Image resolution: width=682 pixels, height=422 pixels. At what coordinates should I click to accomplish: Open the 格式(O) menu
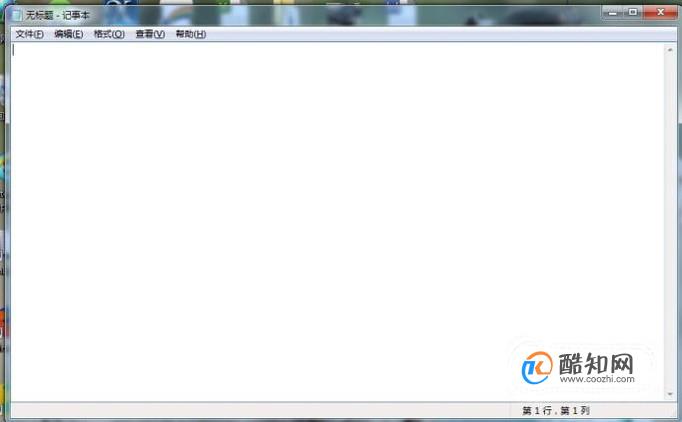109,34
